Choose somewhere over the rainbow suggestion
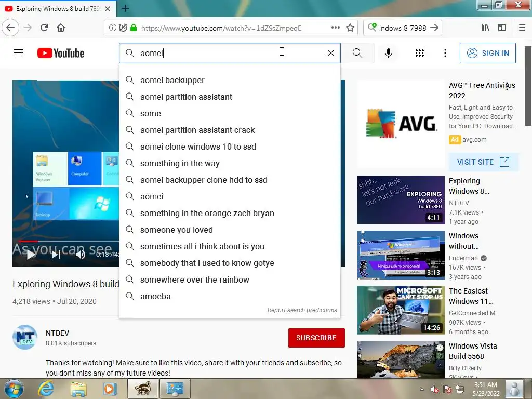The height and width of the screenshot is (399, 532). pos(230,280)
